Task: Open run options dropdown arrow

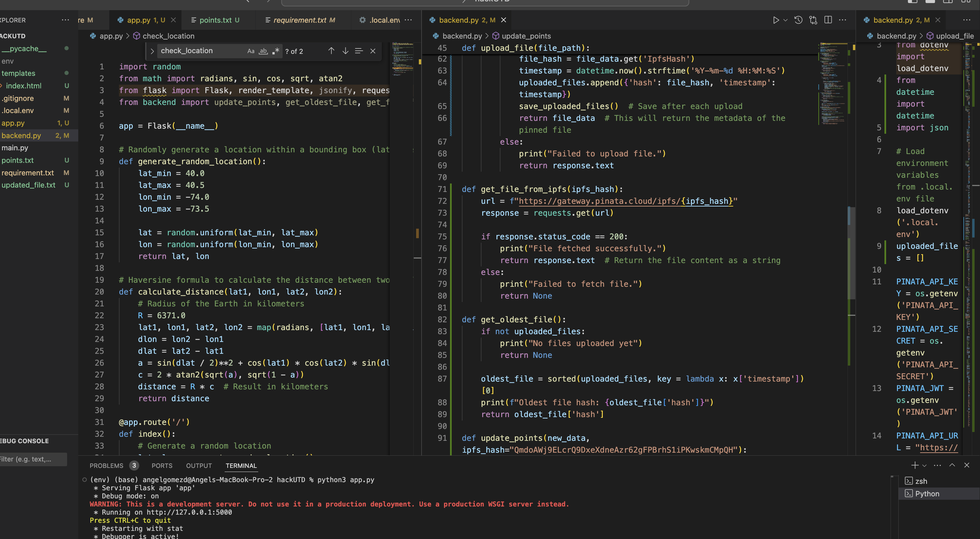Action: 785,20
